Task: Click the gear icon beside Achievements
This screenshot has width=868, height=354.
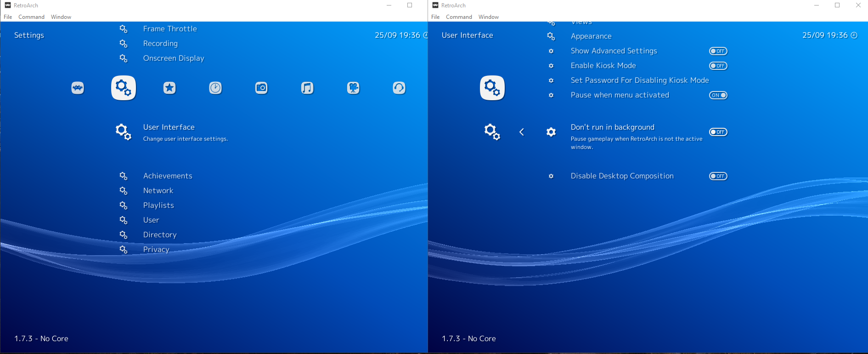Action: 124,176
